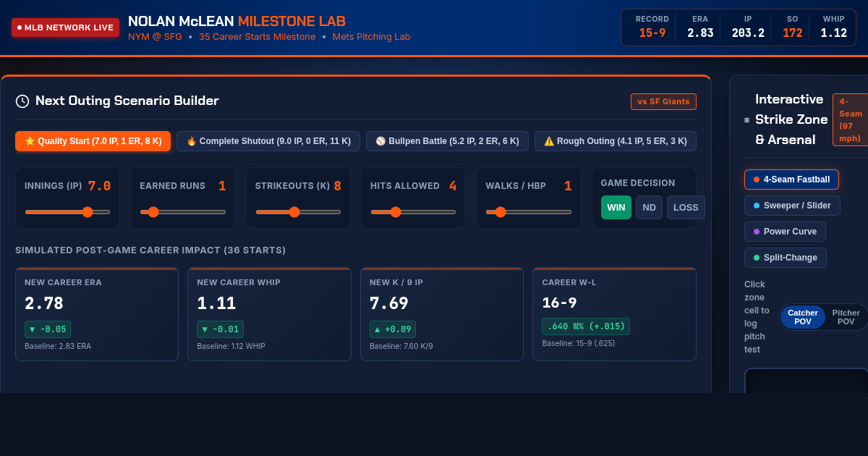Select the Complete Shutout scenario preset
Viewport: 868px width, 456px height.
coord(268,141)
